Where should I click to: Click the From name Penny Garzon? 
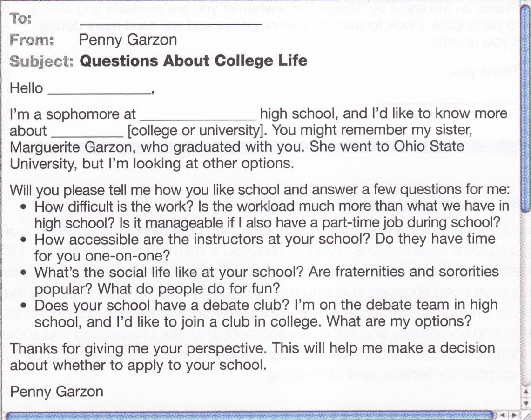pos(128,40)
